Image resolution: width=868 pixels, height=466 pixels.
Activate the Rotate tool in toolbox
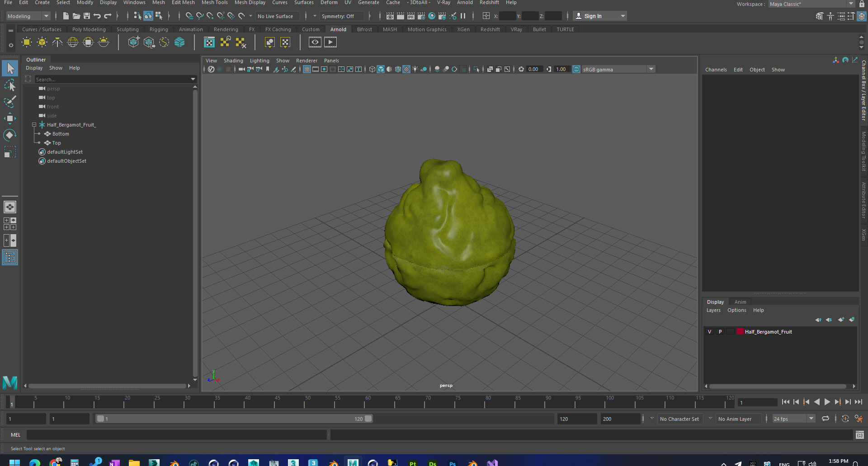[x=9, y=135]
